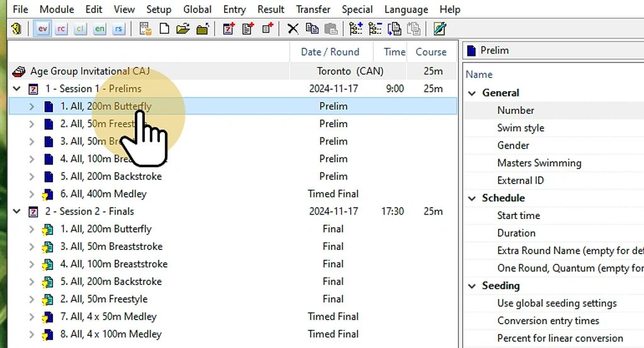Switch to the 'rc' module button

(61, 28)
